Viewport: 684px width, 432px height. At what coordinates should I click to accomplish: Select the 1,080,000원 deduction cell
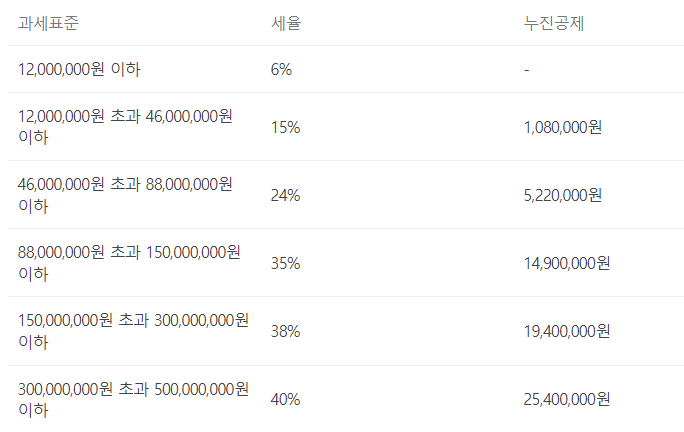pyautogui.click(x=562, y=127)
